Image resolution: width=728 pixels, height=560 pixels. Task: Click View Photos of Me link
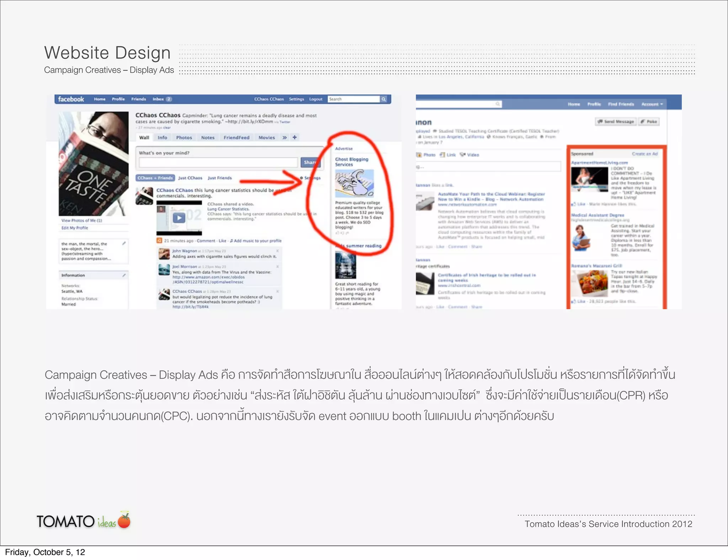coord(82,221)
